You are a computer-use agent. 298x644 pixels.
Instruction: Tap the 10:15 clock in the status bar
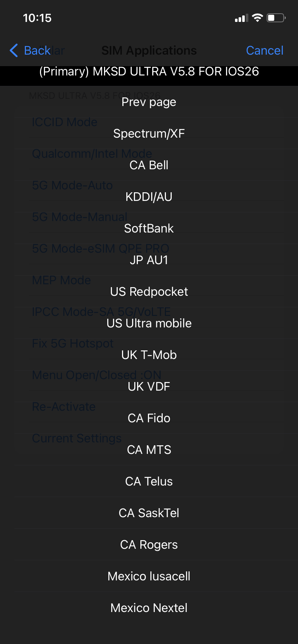37,18
